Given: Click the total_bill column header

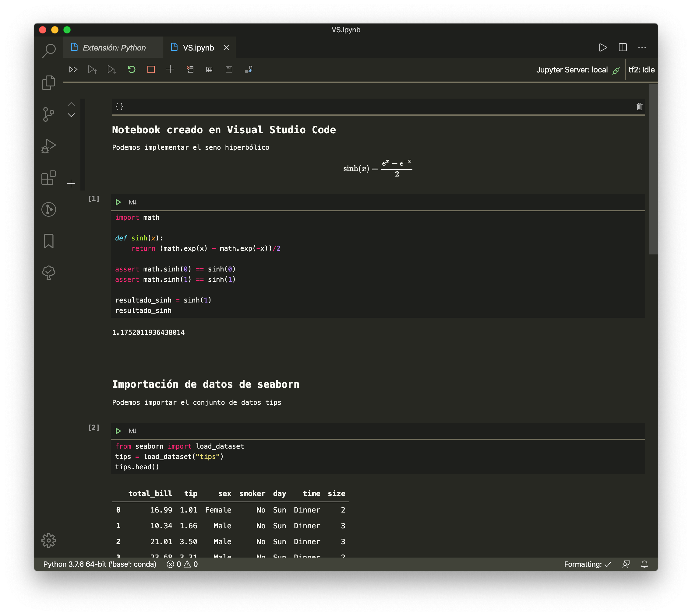Looking at the screenshot, I should pyautogui.click(x=150, y=493).
